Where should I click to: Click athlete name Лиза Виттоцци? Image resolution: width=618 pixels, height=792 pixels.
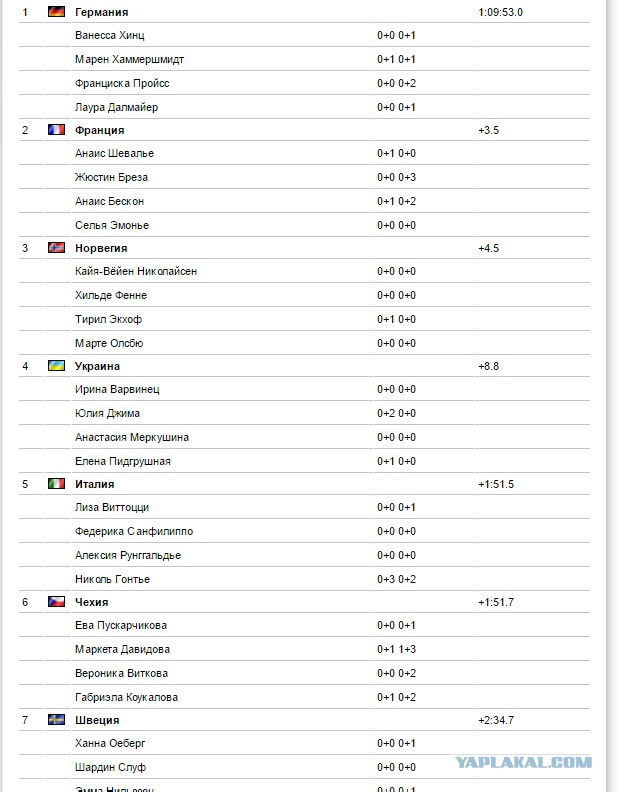tap(112, 507)
